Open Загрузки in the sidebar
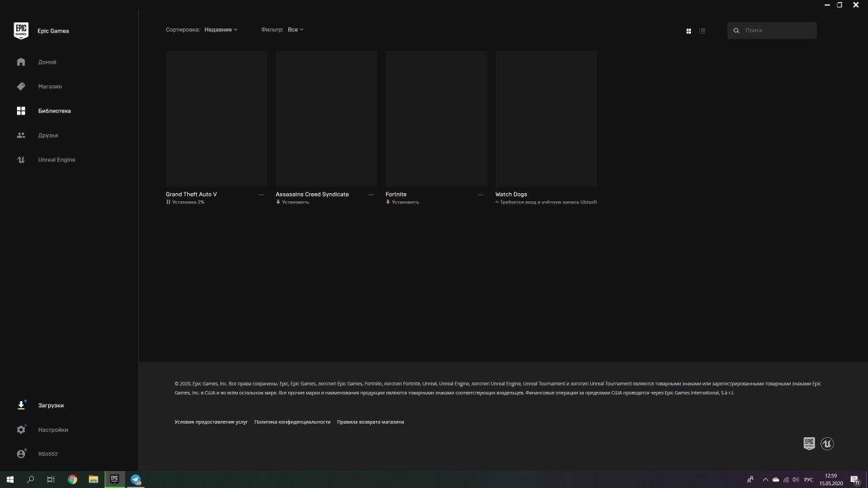Screen dimensions: 868x488 [51, 405]
